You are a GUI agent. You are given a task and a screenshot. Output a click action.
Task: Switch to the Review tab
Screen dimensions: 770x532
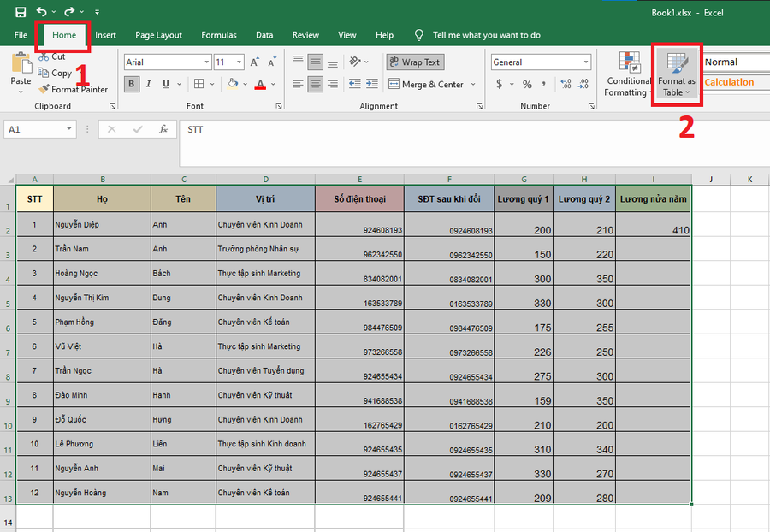click(305, 35)
